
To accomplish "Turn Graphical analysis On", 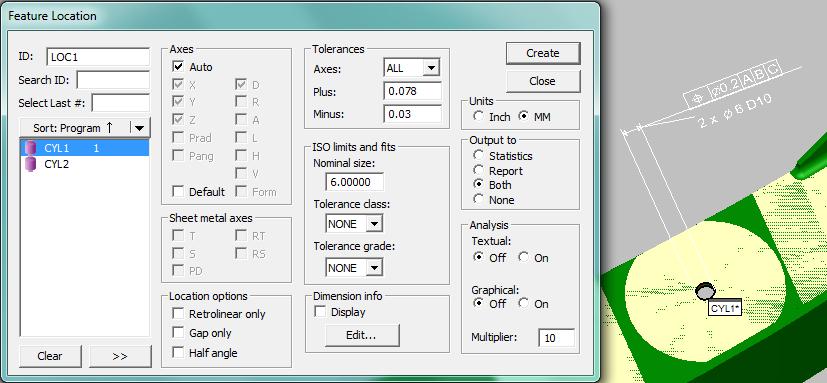I will 523,303.
